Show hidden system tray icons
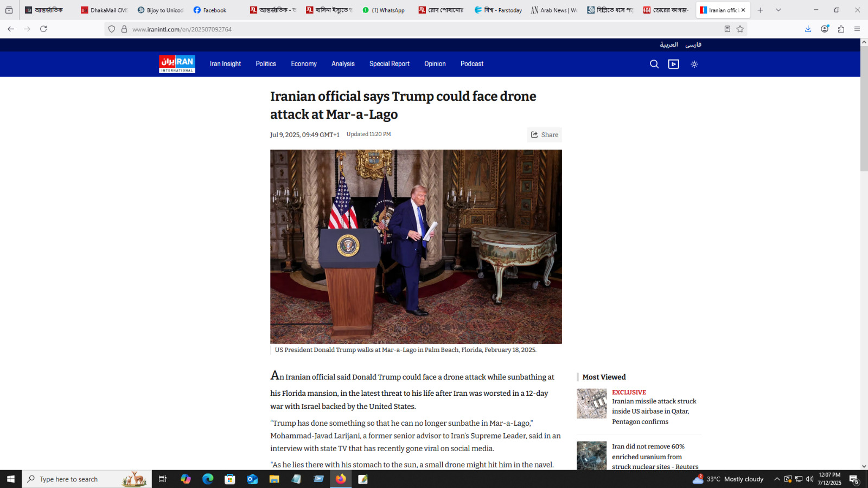This screenshot has width=868, height=488. [777, 479]
